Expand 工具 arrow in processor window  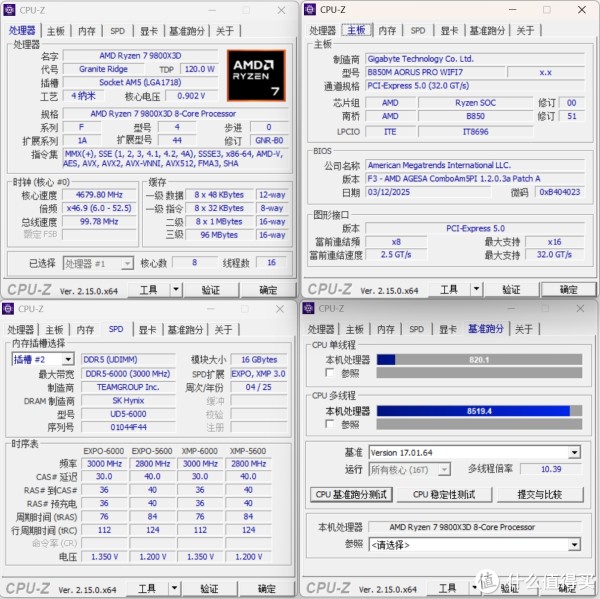pos(176,290)
